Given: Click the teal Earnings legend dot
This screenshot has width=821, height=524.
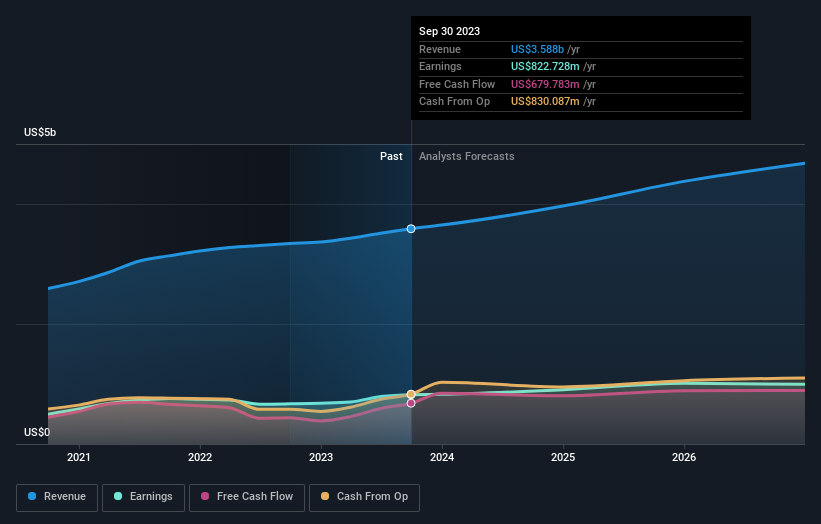Looking at the screenshot, I should pos(118,496).
